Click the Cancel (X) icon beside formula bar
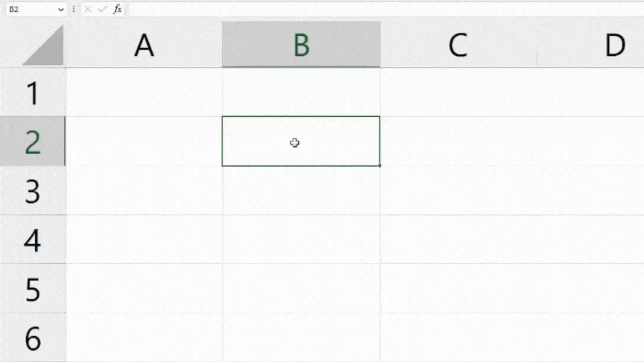Image resolution: width=644 pixels, height=362 pixels. click(x=87, y=9)
